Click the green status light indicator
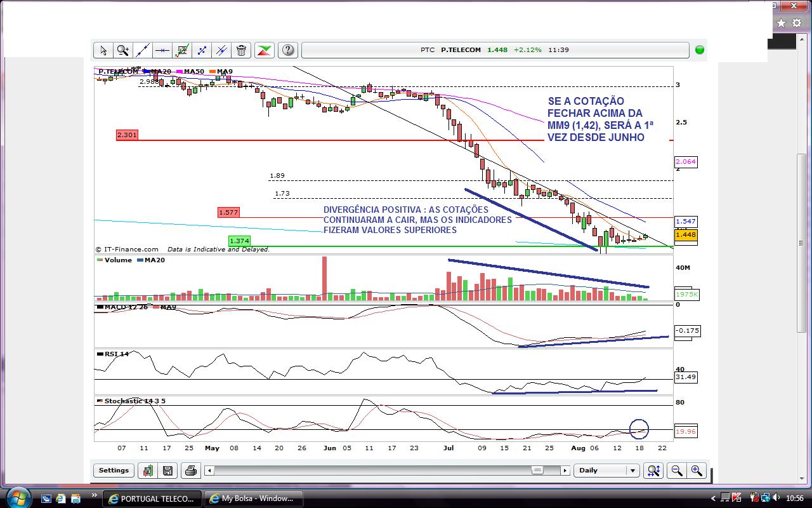This screenshot has height=508, width=812. 700,50
